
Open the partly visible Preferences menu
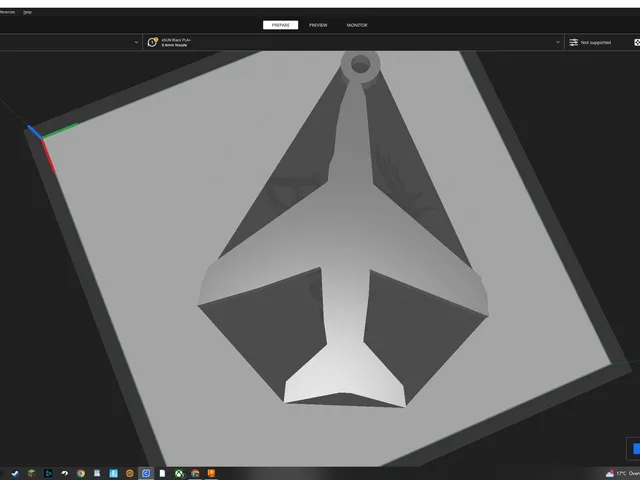[7, 12]
